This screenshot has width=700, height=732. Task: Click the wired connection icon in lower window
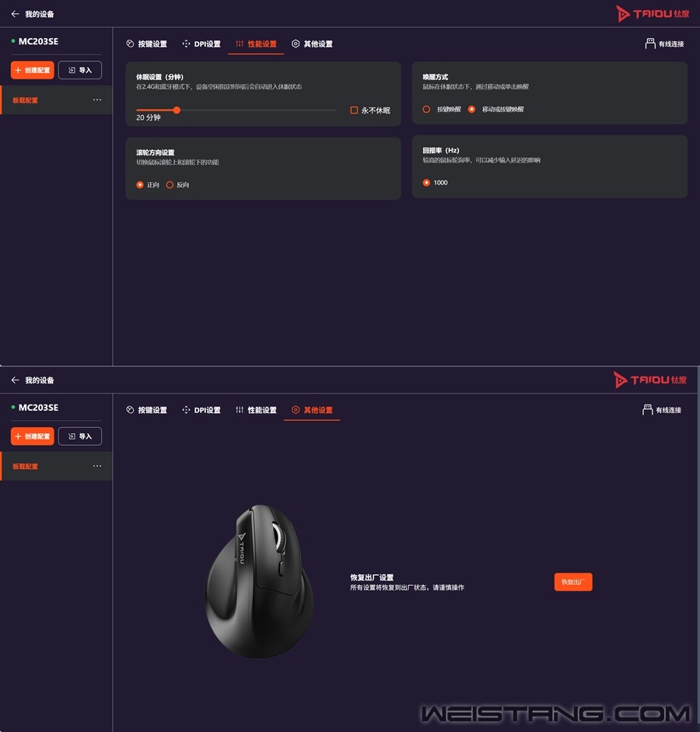pos(647,410)
